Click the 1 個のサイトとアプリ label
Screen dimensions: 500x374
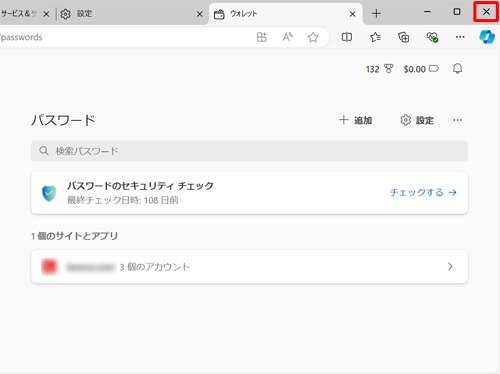tap(74, 236)
